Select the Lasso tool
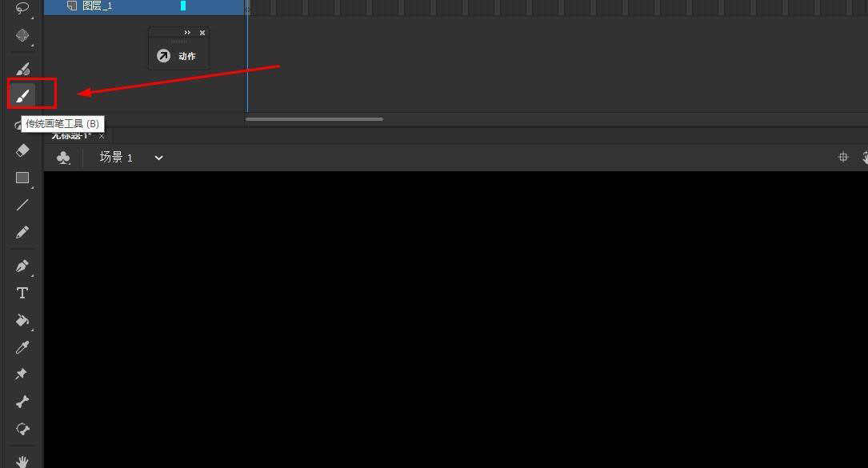Image resolution: width=868 pixels, height=468 pixels. 22,8
